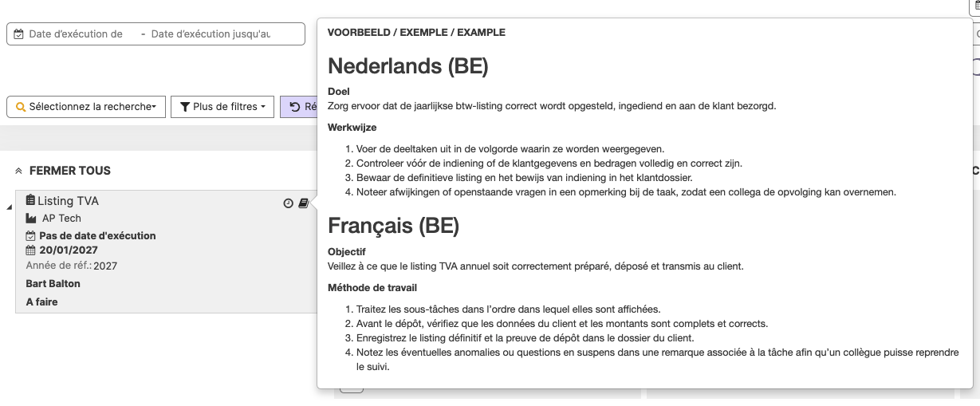Click the "A faire" status label

pyautogui.click(x=42, y=302)
